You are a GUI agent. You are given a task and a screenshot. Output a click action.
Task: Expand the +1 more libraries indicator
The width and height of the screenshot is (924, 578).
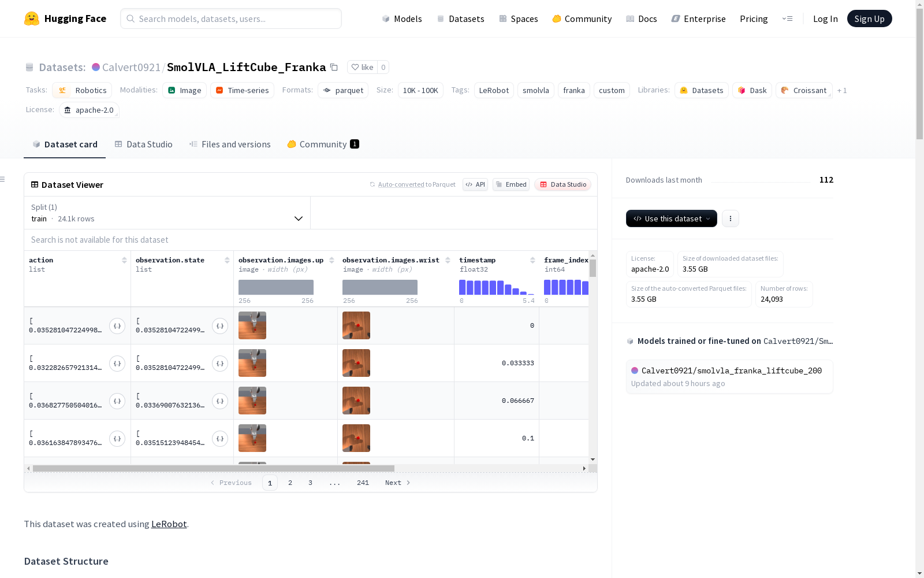point(842,90)
